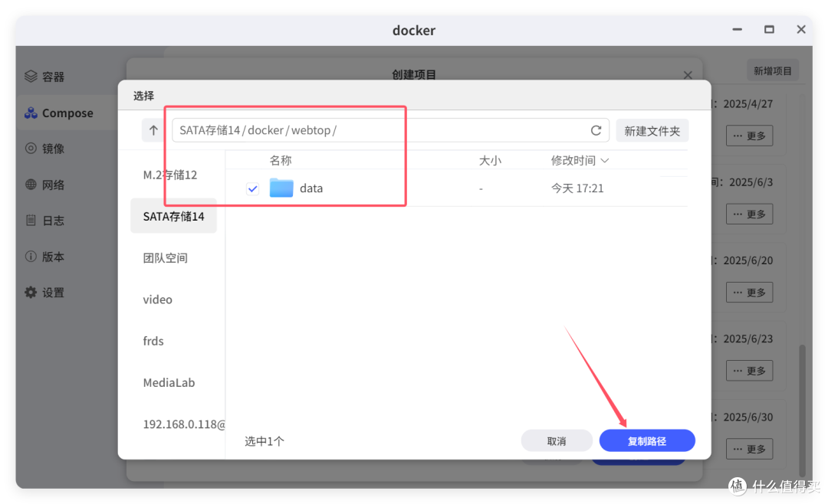Click the 取消 button

557,440
